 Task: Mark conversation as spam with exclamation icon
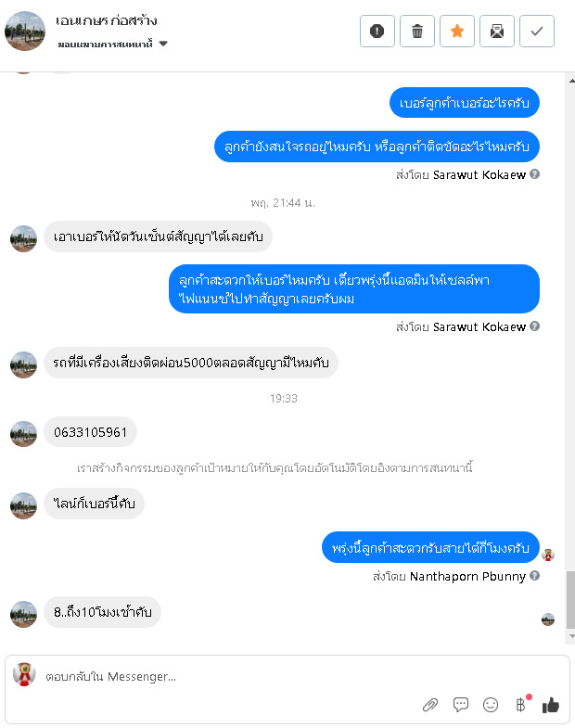[x=377, y=32]
